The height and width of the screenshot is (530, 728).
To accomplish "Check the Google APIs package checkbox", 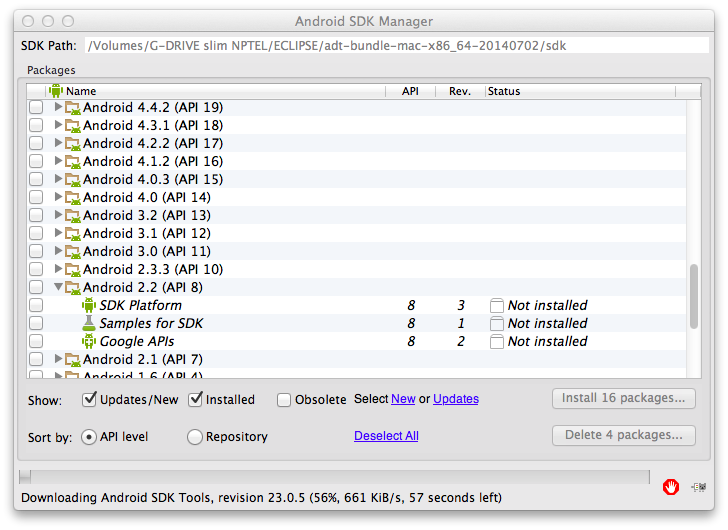I will [36, 342].
